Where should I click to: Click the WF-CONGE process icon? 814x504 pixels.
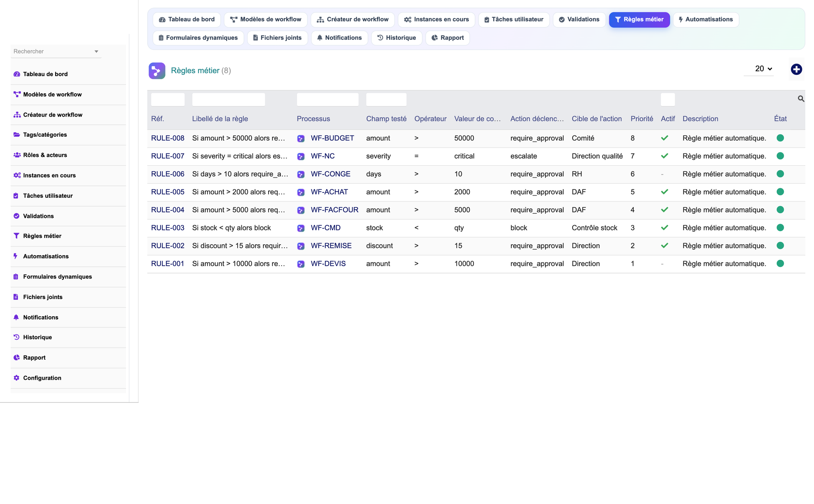click(301, 174)
